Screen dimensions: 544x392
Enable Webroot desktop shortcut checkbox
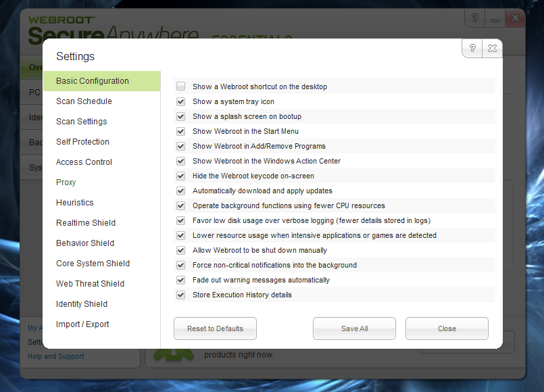180,87
